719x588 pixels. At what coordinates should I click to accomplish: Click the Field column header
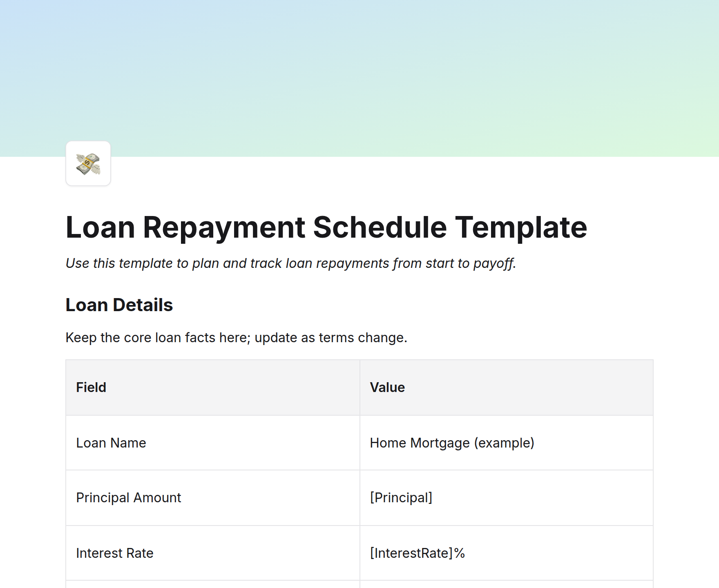click(213, 388)
